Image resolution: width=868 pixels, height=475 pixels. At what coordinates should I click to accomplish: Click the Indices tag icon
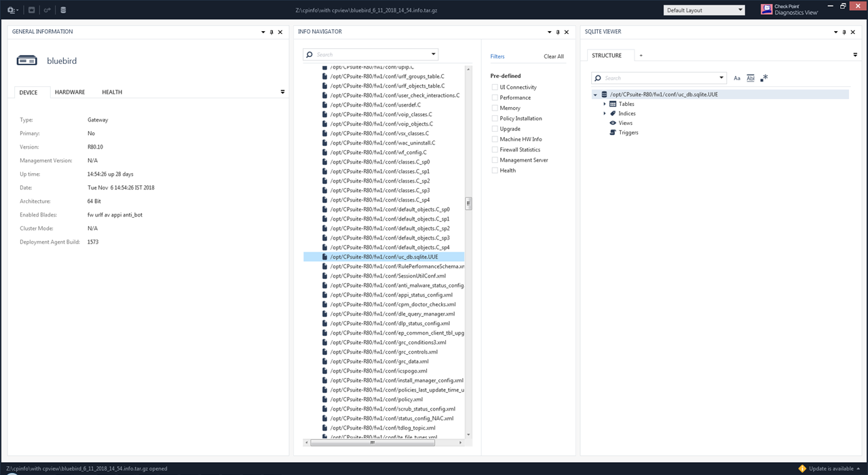click(x=613, y=113)
